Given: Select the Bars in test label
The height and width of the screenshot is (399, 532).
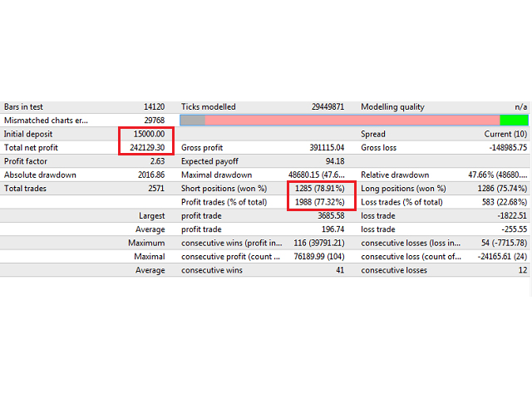Looking at the screenshot, I should pyautogui.click(x=25, y=107).
